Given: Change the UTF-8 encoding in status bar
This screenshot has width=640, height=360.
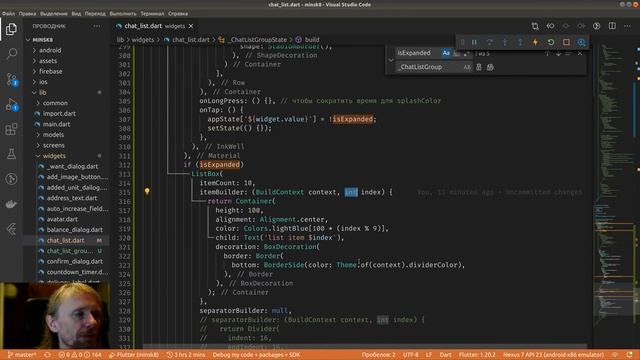Looking at the screenshot, I should tap(411, 355).
